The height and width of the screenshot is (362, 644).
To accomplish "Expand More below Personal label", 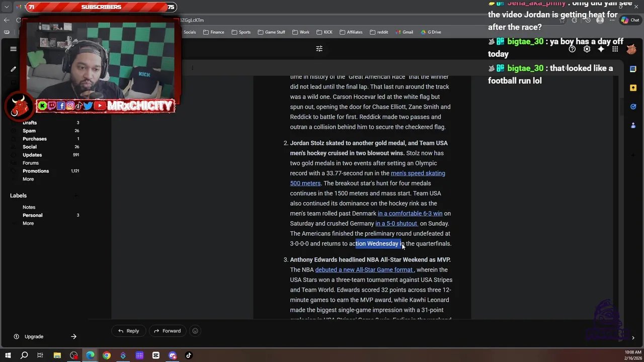I will tap(28, 223).
